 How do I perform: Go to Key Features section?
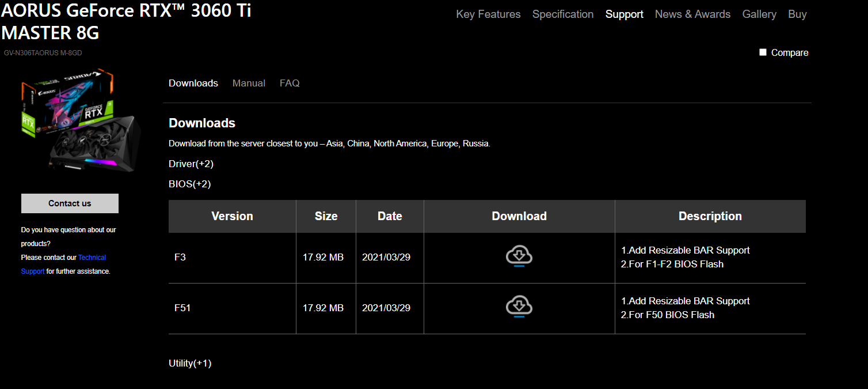488,14
